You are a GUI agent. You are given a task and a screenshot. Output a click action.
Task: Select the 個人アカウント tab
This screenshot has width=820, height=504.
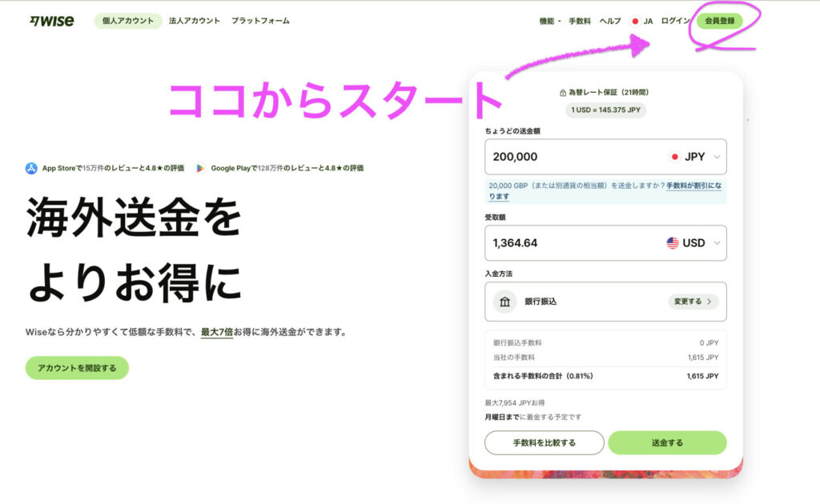[128, 21]
